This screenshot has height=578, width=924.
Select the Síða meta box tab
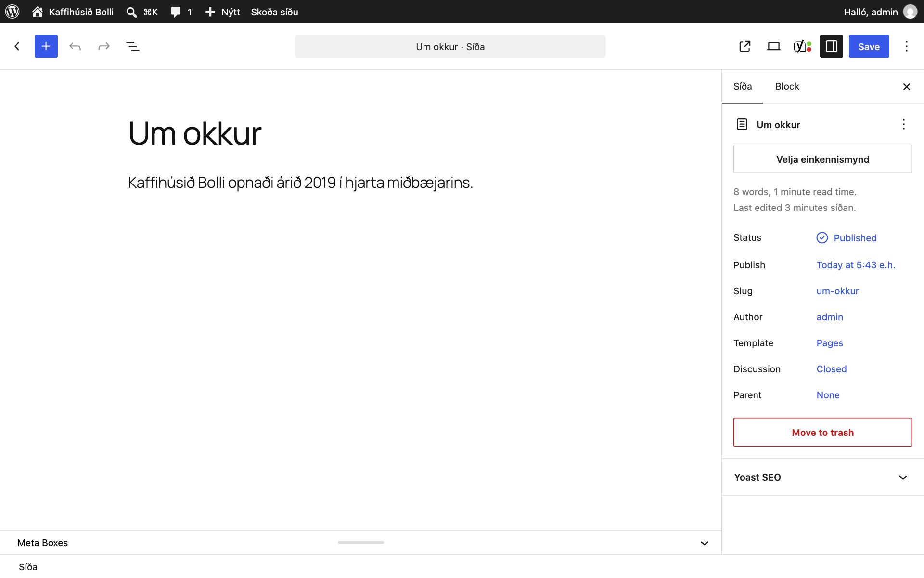[x=28, y=567]
